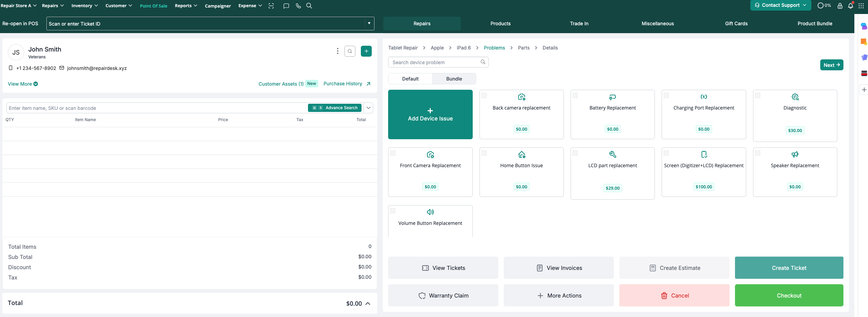Click the Search device problem field
The width and height of the screenshot is (868, 317).
pos(435,62)
